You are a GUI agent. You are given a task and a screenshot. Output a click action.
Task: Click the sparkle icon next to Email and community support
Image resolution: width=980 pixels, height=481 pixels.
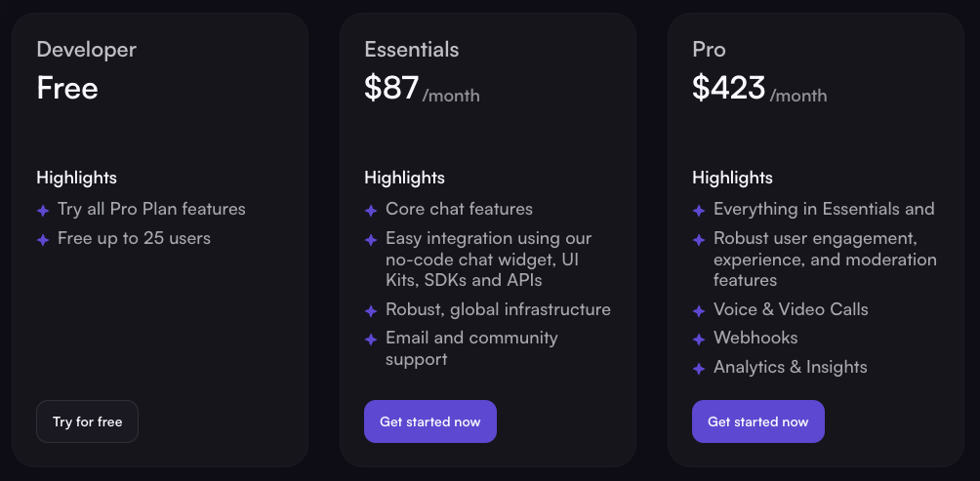coord(371,340)
